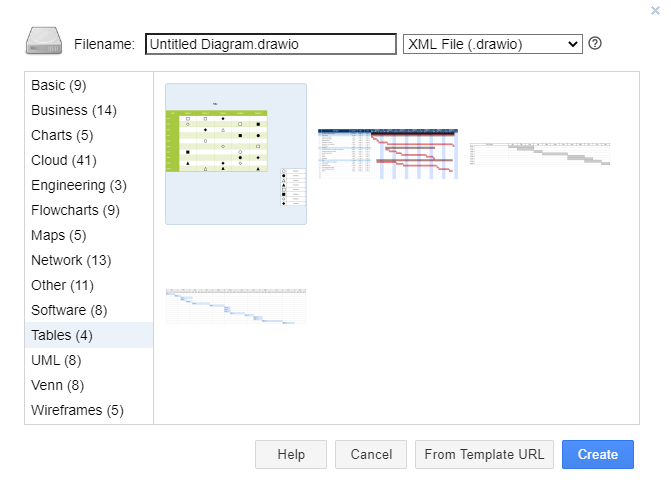Select the Network (13) category
Image resolution: width=671 pixels, height=483 pixels.
(x=71, y=260)
